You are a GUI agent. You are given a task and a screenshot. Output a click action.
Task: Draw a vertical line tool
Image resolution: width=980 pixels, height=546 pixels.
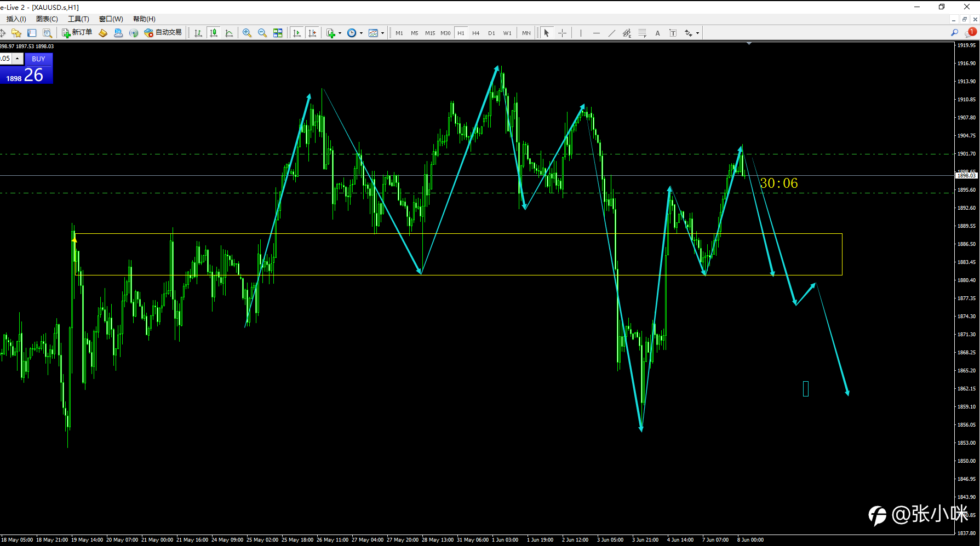[581, 33]
